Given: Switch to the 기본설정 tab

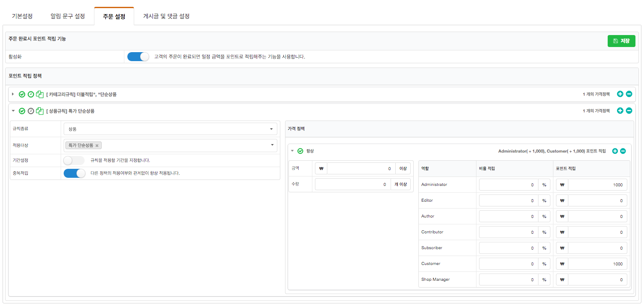Looking at the screenshot, I should [x=22, y=16].
